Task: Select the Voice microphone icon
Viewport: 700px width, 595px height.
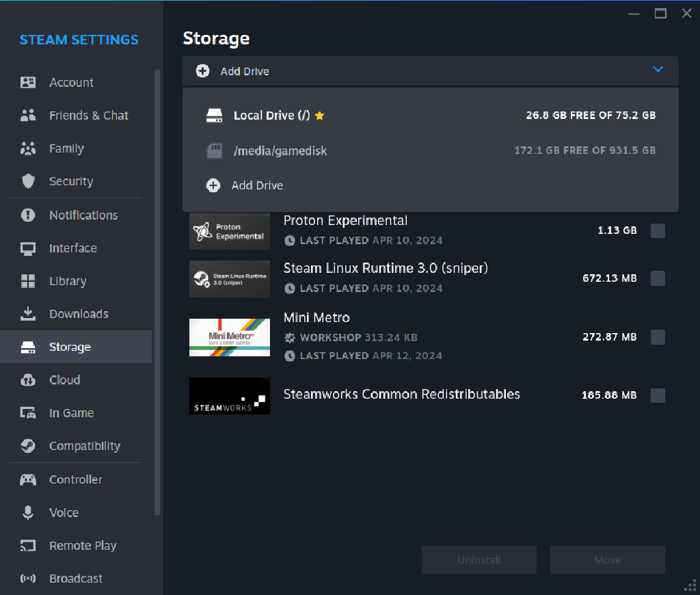Action: point(28,512)
